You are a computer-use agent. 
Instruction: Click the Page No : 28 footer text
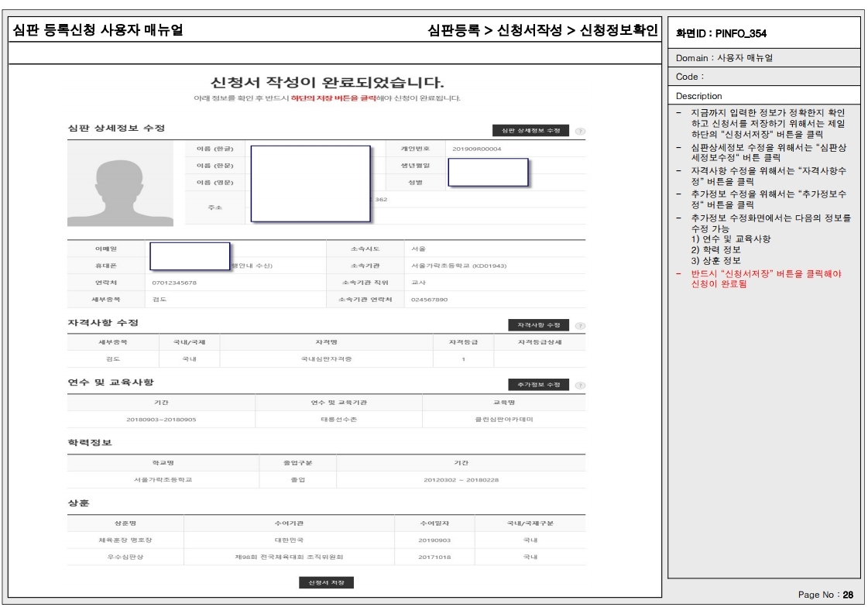coord(825,595)
